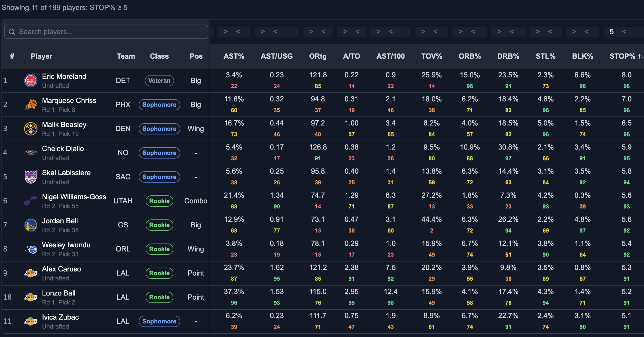This screenshot has height=337, width=644.
Task: Focus the Search players input field
Action: [106, 32]
